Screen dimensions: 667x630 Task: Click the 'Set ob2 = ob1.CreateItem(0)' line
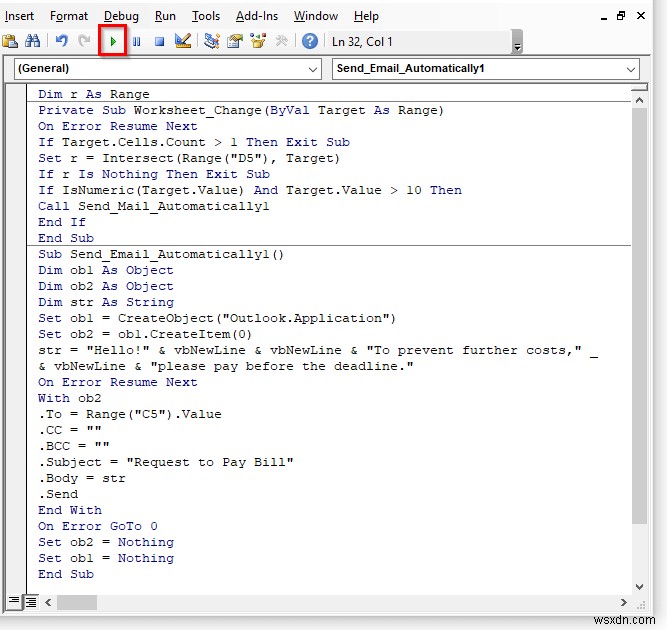point(145,334)
